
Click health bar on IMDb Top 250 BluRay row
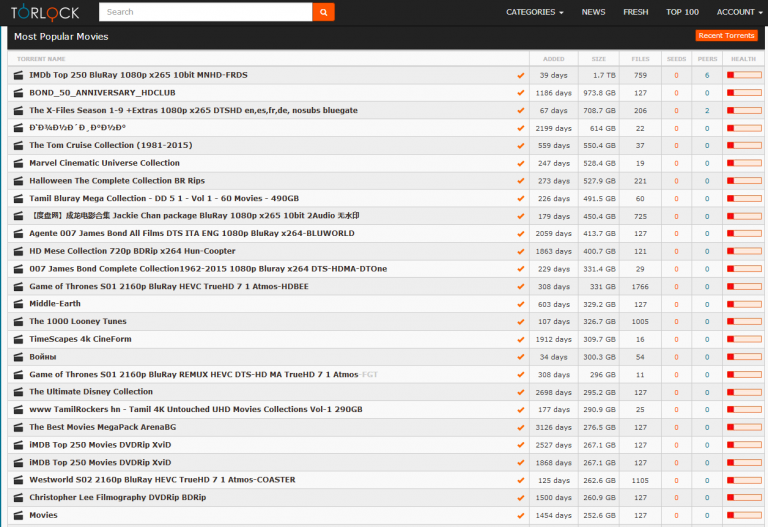(x=744, y=75)
